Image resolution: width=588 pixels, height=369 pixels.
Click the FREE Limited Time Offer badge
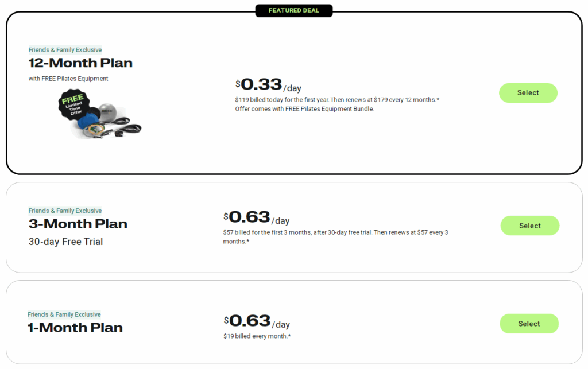tap(73, 105)
